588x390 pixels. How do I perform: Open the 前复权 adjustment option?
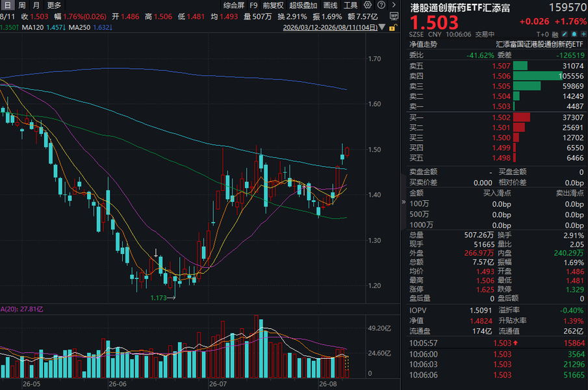(273, 5)
